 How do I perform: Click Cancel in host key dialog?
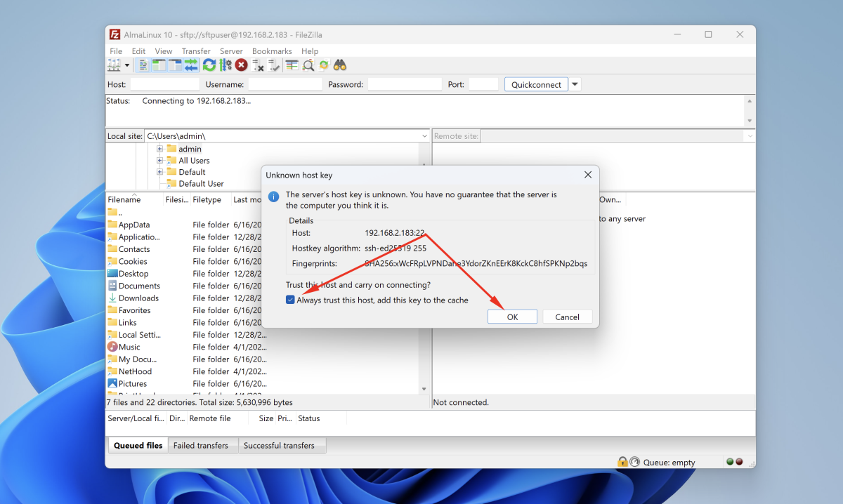pos(567,317)
